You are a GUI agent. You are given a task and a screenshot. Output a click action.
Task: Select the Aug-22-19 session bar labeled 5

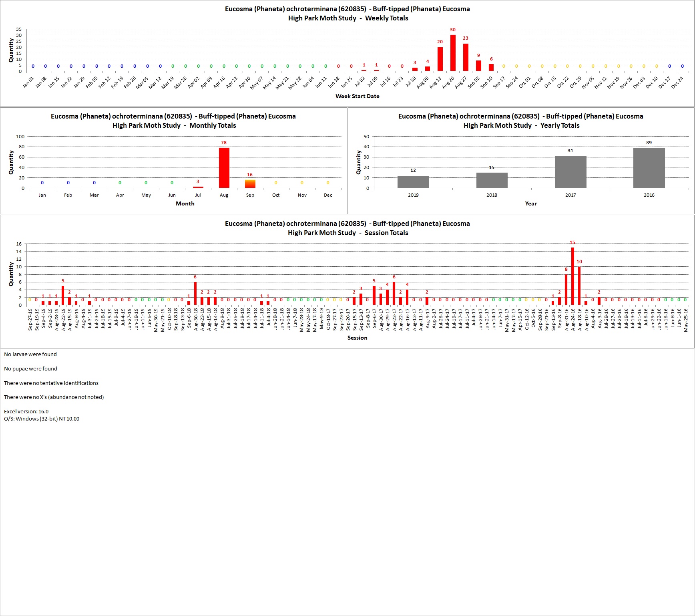click(x=63, y=296)
